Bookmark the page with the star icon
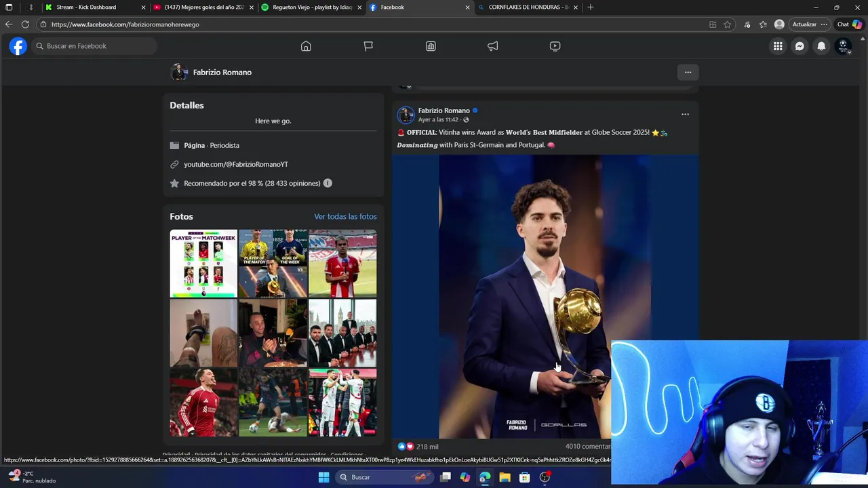 (x=728, y=24)
